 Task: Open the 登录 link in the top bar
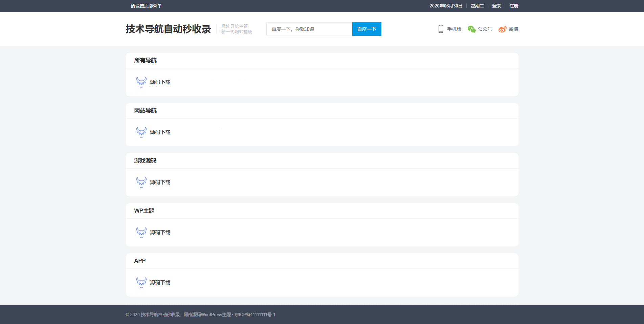point(496,6)
